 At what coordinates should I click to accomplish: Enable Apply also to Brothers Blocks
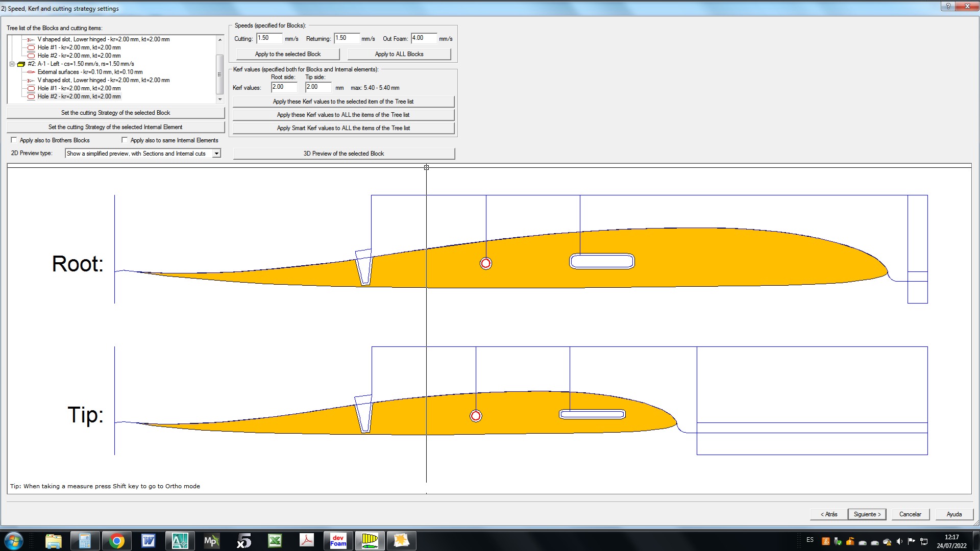pos(14,140)
